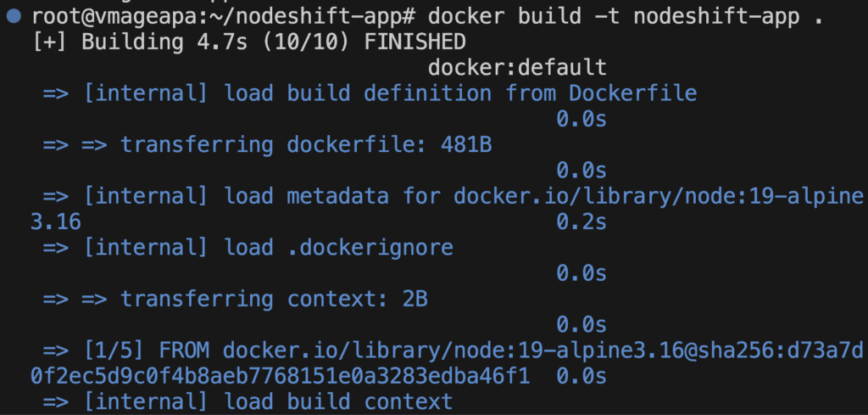The image size is (868, 415).
Task: Click the Building 4.7s FINISHED status line
Action: pos(248,42)
